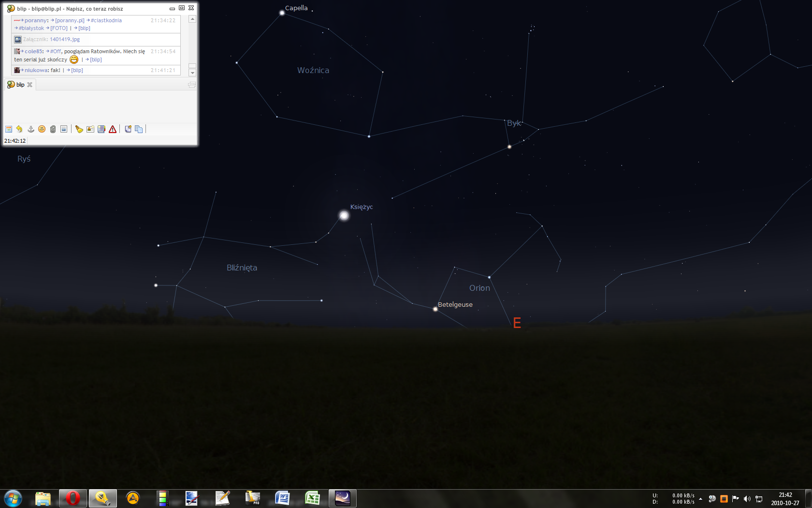812x508 pixels.
Task: Click the red warning triangle icon
Action: pyautogui.click(x=113, y=129)
